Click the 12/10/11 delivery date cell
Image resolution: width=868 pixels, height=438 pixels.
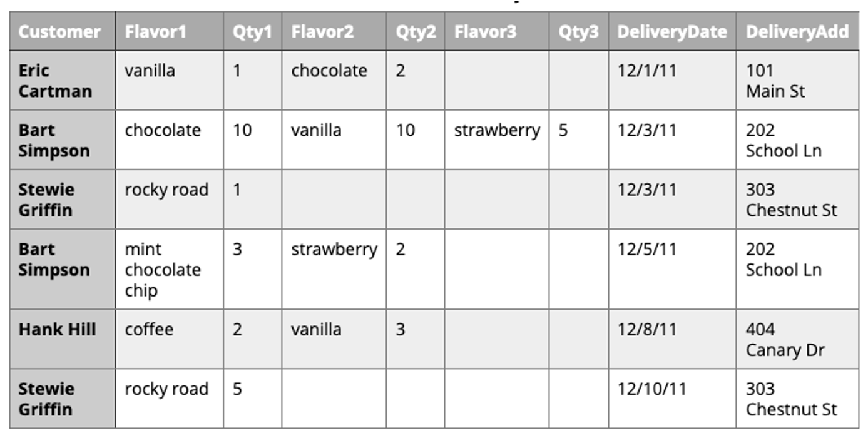click(x=651, y=389)
